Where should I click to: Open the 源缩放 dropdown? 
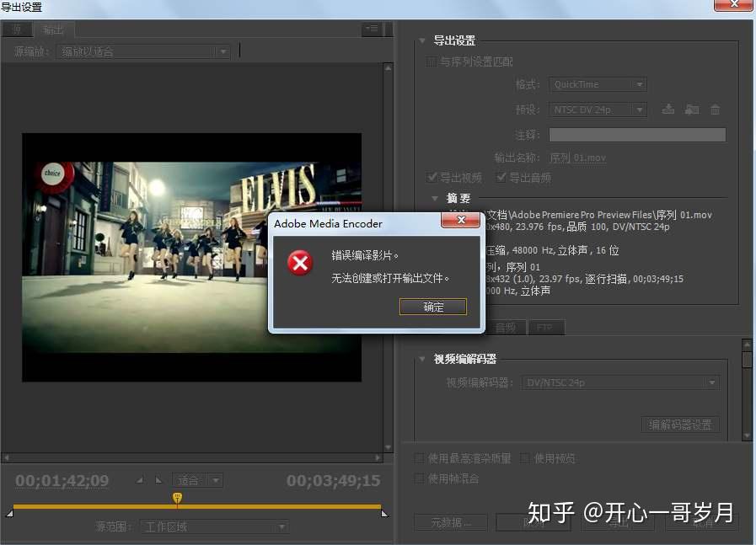coord(143,51)
